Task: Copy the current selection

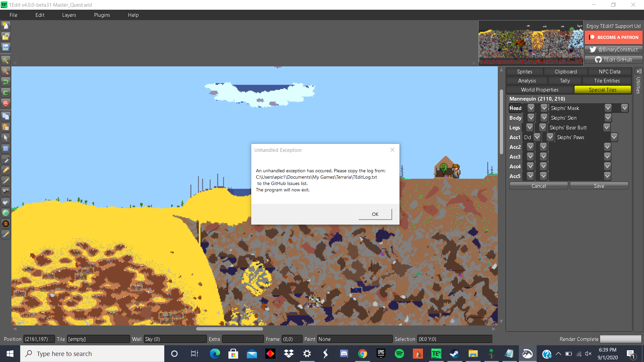Action: pyautogui.click(x=5, y=116)
